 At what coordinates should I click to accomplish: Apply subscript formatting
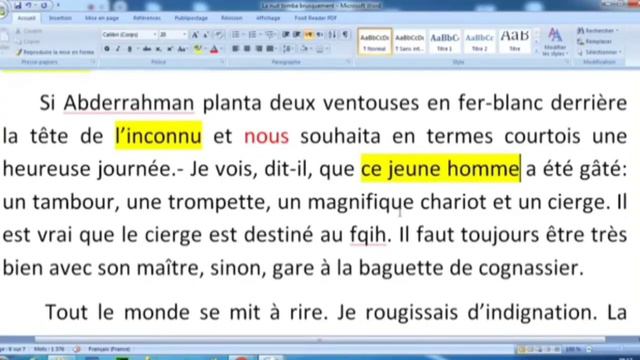pyautogui.click(x=158, y=49)
